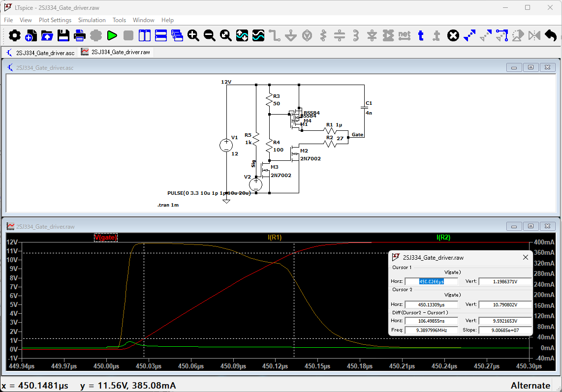Maximize the schematic sub-window
The height and width of the screenshot is (392, 562).
[531, 67]
